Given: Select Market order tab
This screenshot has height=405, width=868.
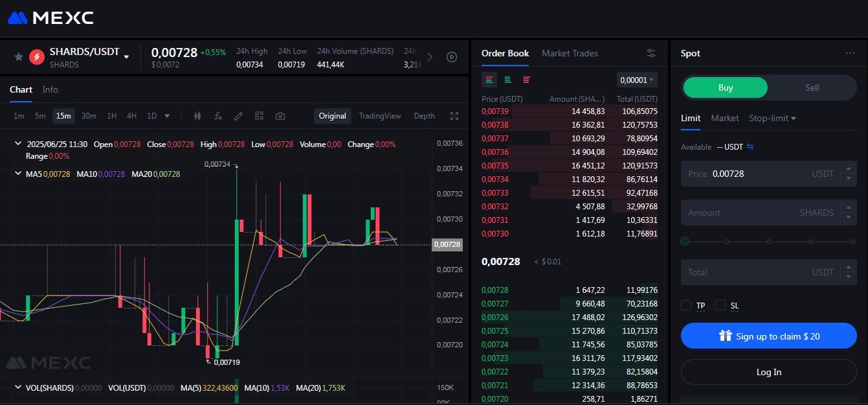Looking at the screenshot, I should click(725, 118).
